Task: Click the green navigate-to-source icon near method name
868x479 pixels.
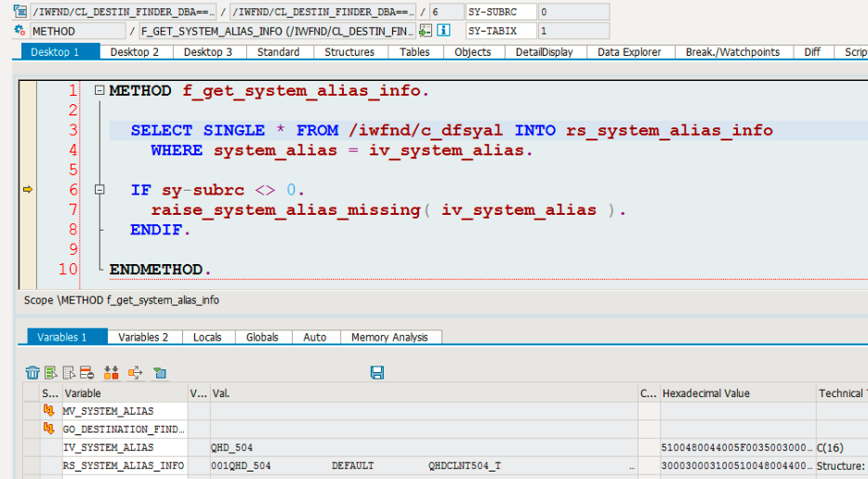Action: tap(425, 31)
